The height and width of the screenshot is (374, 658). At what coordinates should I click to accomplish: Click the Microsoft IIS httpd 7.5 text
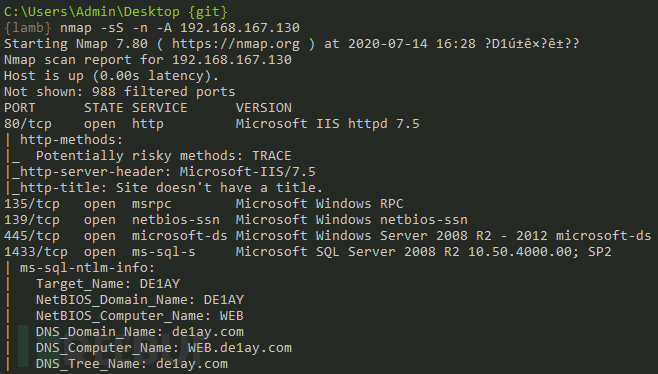(x=327, y=124)
